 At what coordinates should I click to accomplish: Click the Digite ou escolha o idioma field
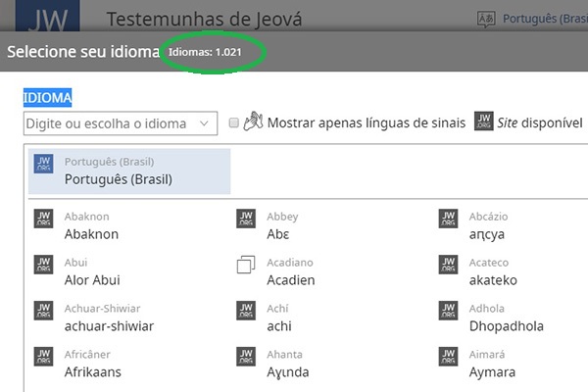pyautogui.click(x=121, y=123)
